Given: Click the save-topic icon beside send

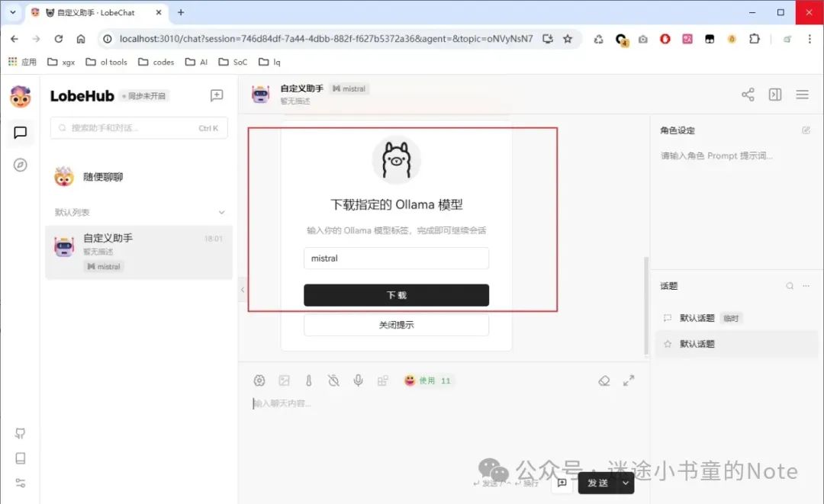Looking at the screenshot, I should click(x=562, y=483).
